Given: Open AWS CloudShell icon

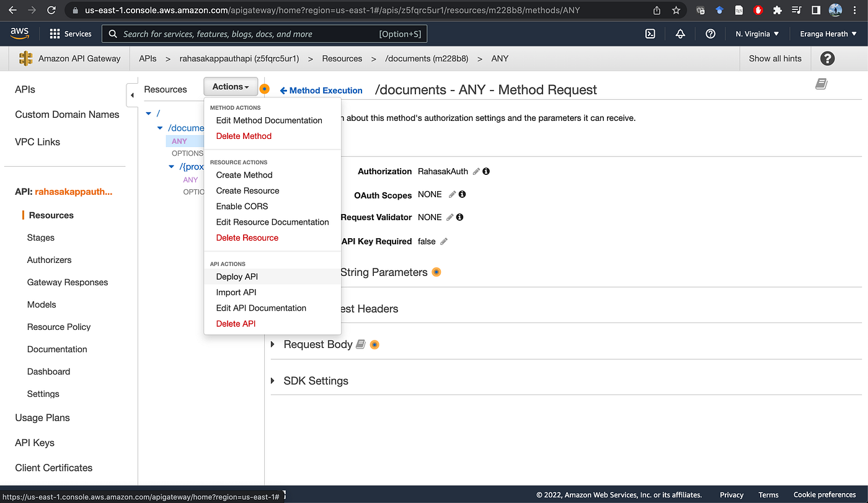Looking at the screenshot, I should 650,34.
